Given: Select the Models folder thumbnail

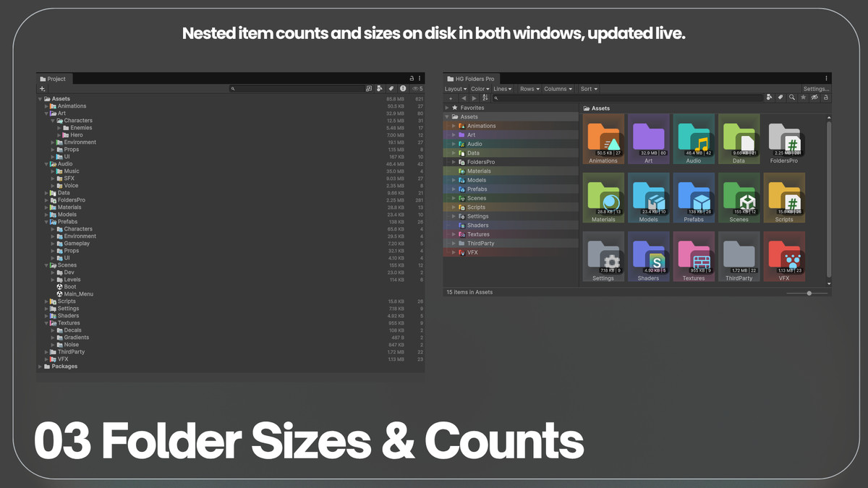Looking at the screenshot, I should pyautogui.click(x=648, y=197).
